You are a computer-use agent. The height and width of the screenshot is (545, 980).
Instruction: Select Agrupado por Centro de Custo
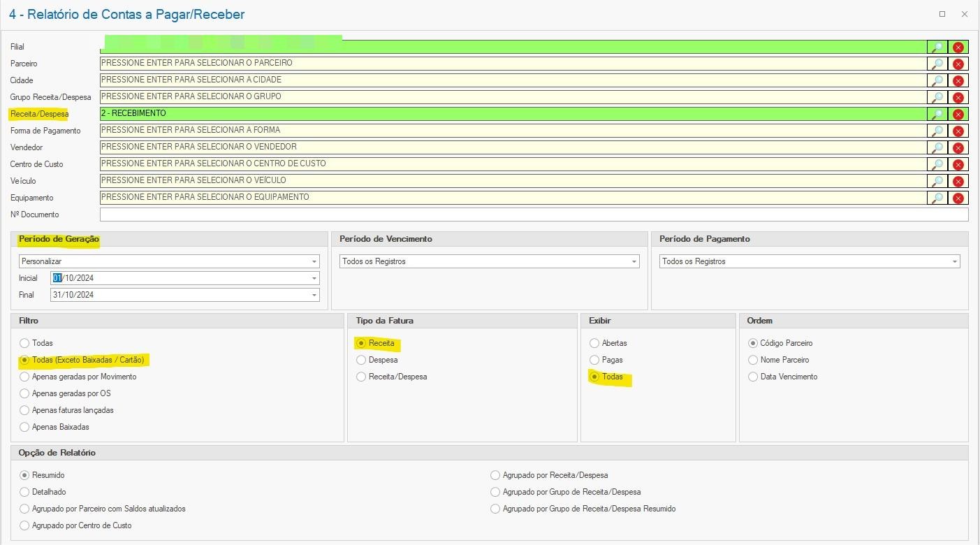24,525
